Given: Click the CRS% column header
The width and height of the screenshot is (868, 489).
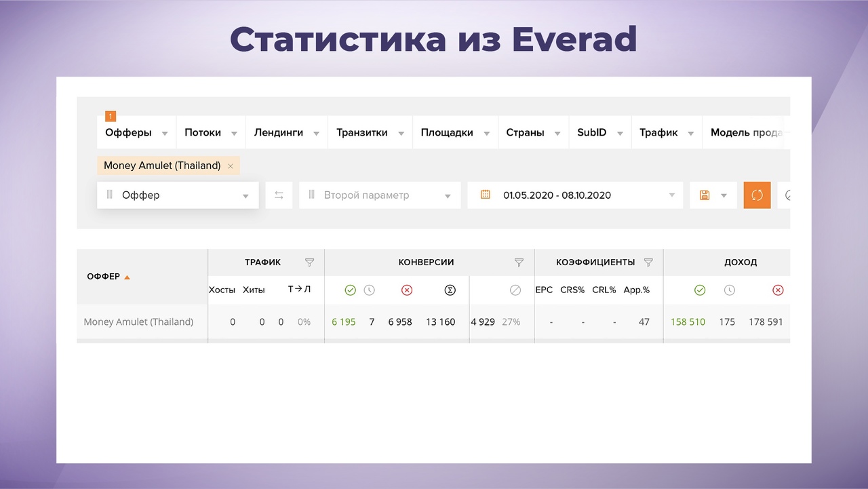Looking at the screenshot, I should (x=572, y=290).
